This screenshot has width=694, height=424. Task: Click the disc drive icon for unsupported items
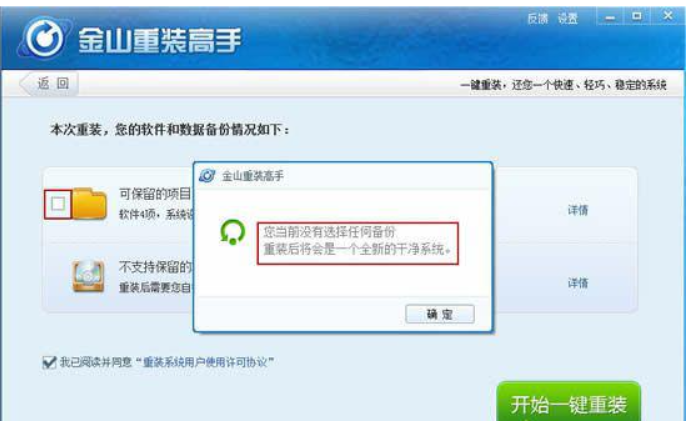click(89, 276)
